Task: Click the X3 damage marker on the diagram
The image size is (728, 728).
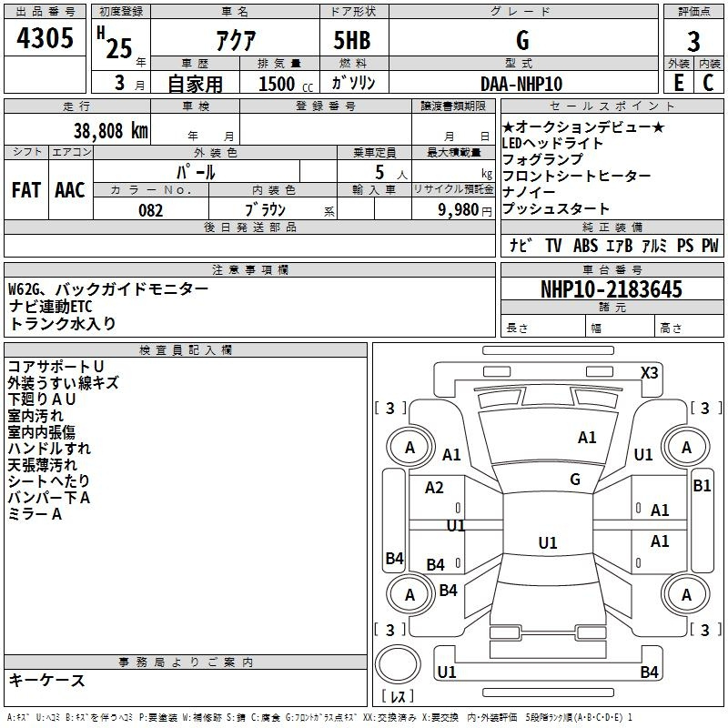Action: pos(650,372)
